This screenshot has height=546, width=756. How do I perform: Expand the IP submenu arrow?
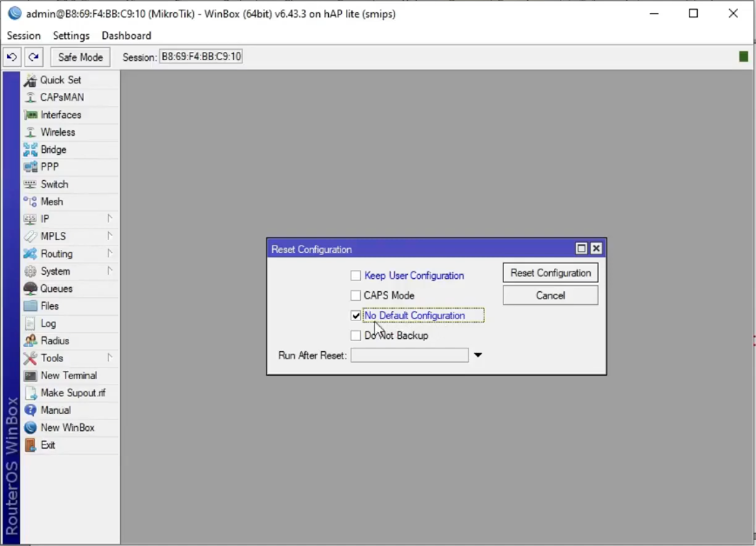tap(110, 218)
